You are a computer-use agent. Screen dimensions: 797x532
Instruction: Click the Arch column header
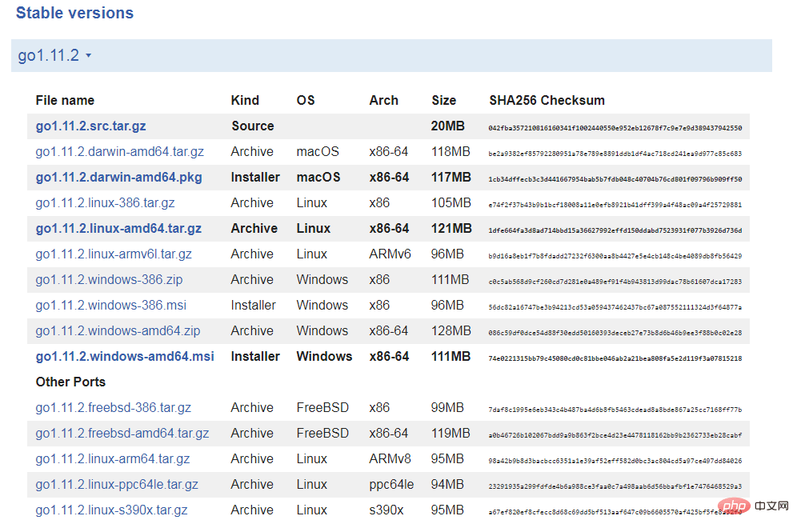tap(384, 101)
